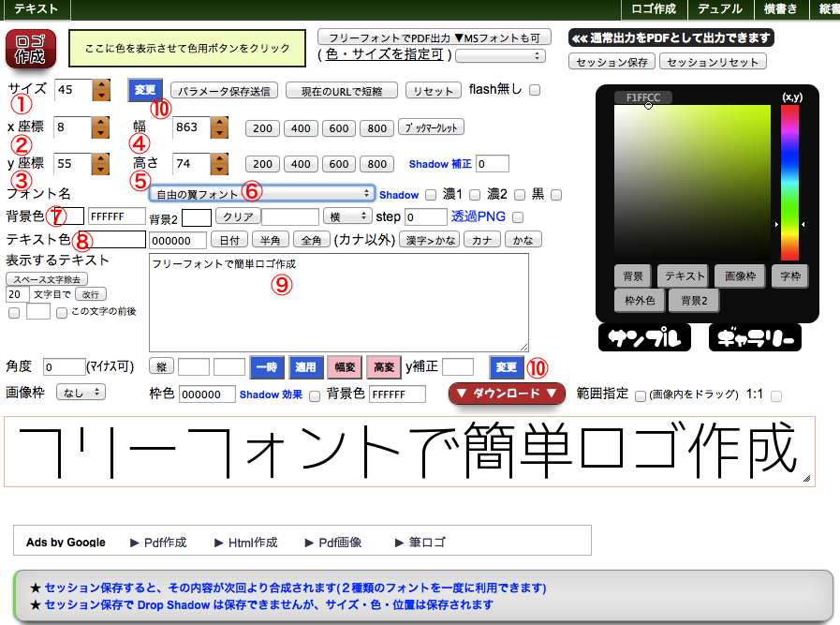Toggle the Shadow 効果 checkbox

[x=315, y=395]
